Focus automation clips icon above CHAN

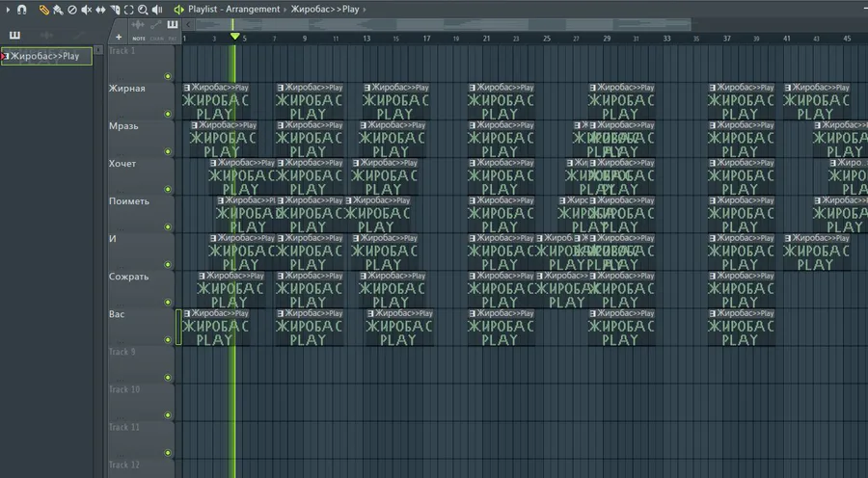pyautogui.click(x=156, y=25)
